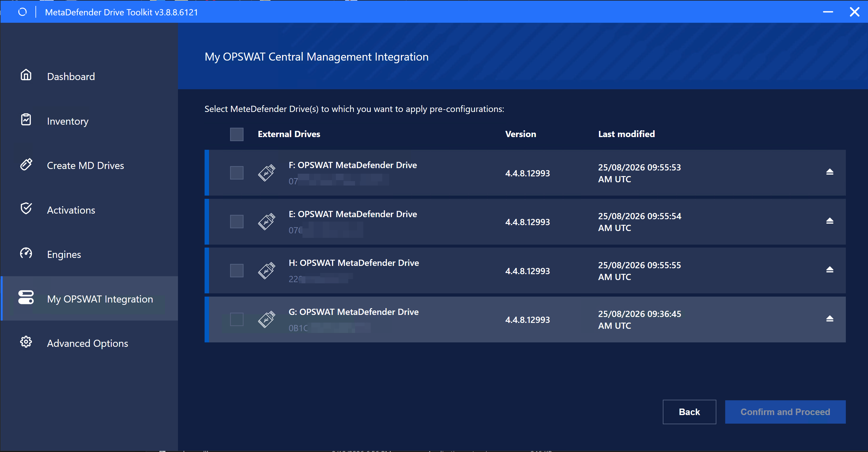
Task: Click the 09:55:53 last modified date
Action: pyautogui.click(x=639, y=173)
